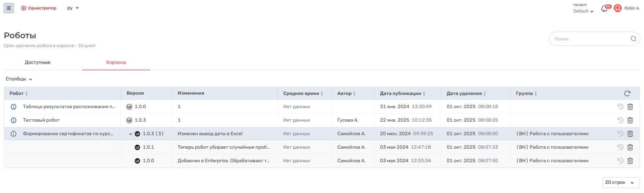The image size is (644, 193).
Task: Permanently delete Тестовый робот via trash icon
Action: click(x=630, y=120)
